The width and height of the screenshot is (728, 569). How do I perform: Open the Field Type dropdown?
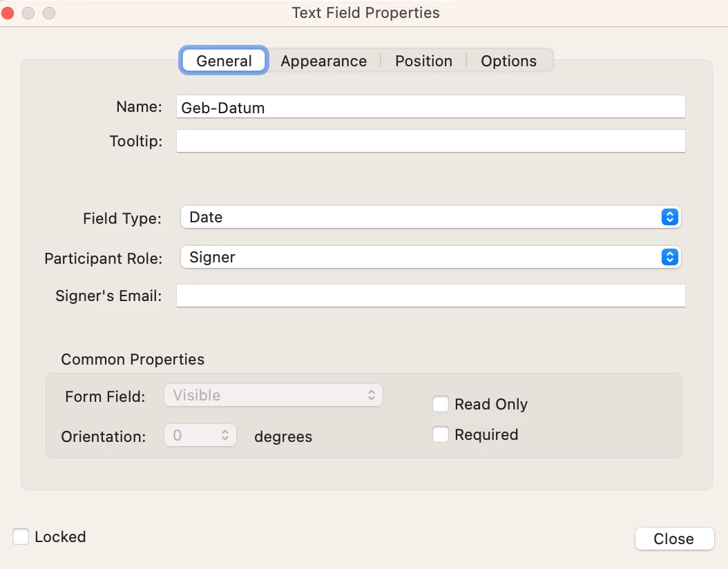[x=430, y=217]
